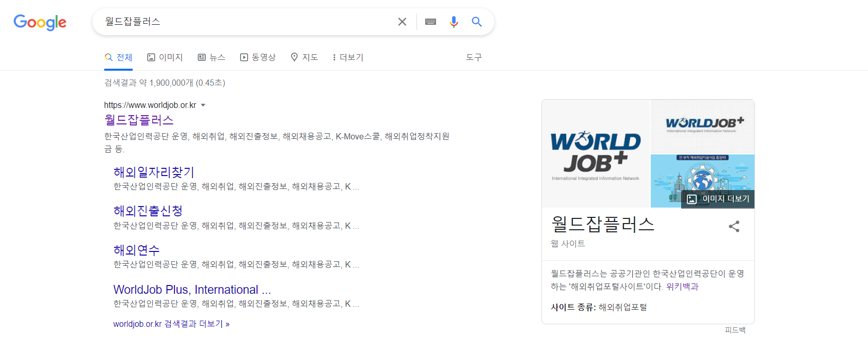
Task: Open the 도구 search tools
Action: [474, 57]
